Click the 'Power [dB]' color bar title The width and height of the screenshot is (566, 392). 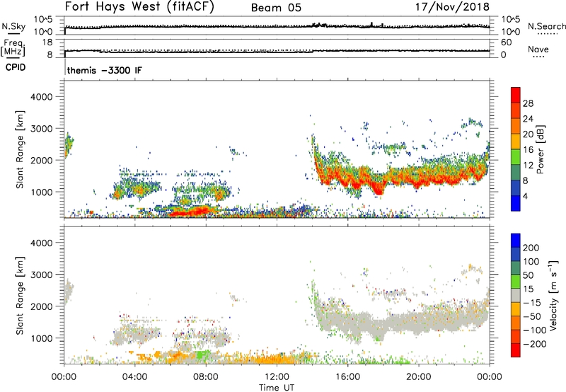click(540, 149)
